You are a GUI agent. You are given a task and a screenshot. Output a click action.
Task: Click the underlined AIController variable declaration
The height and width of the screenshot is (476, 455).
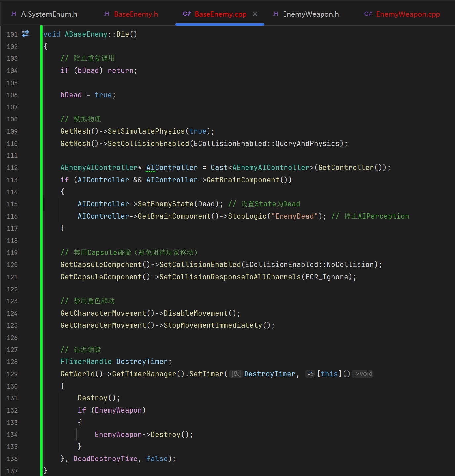click(172, 168)
